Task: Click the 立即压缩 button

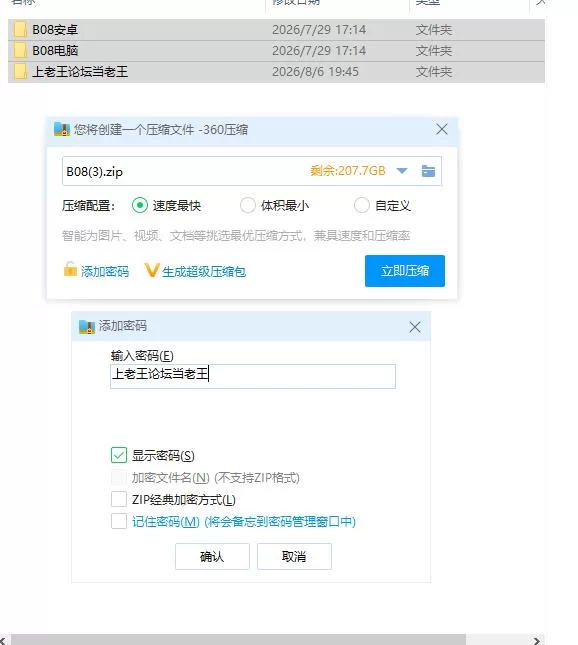Action: [405, 271]
